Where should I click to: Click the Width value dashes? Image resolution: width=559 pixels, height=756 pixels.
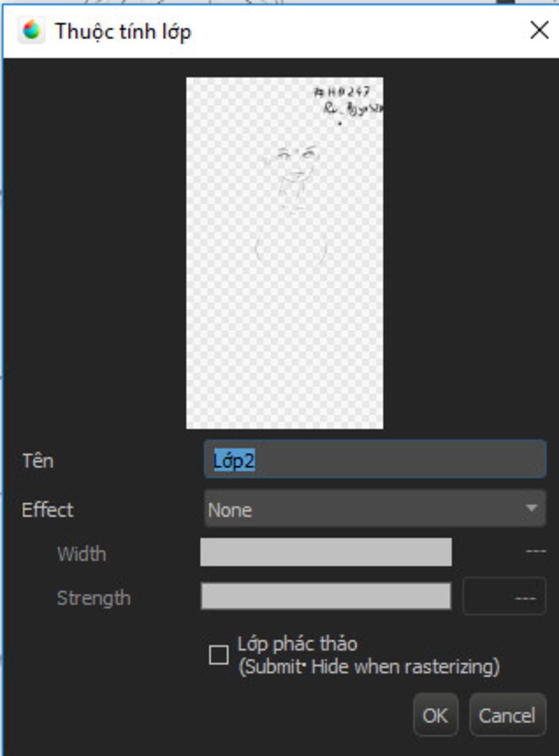point(536,551)
